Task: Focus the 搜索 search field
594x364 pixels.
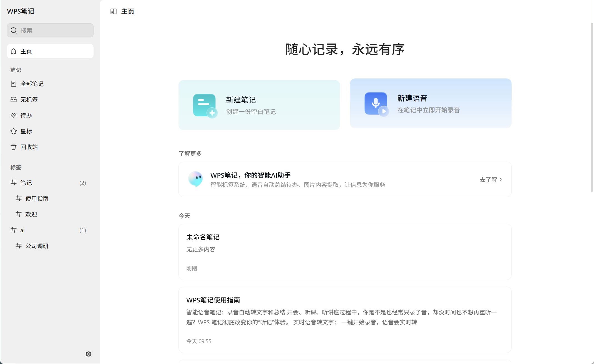Action: point(50,30)
